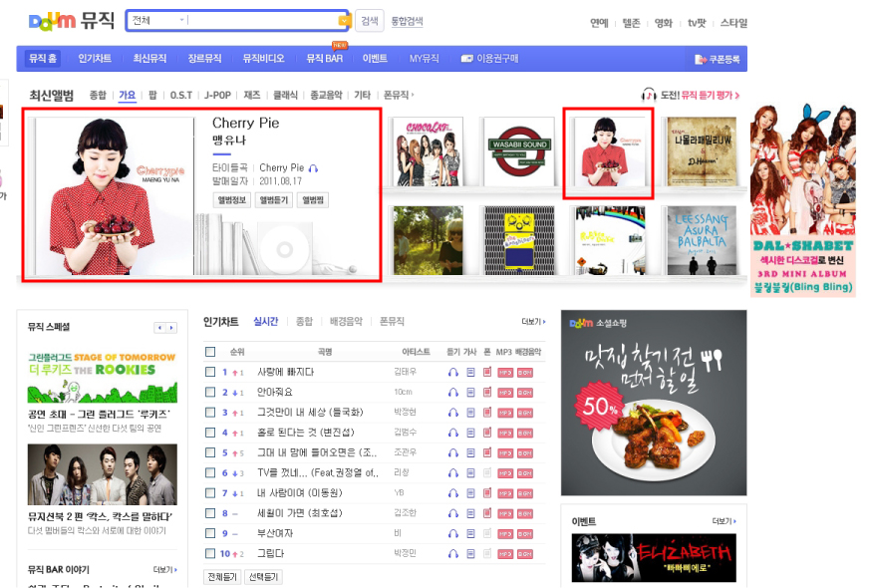
Task: Open the 뮤직 BAR navigation menu
Action: [324, 58]
